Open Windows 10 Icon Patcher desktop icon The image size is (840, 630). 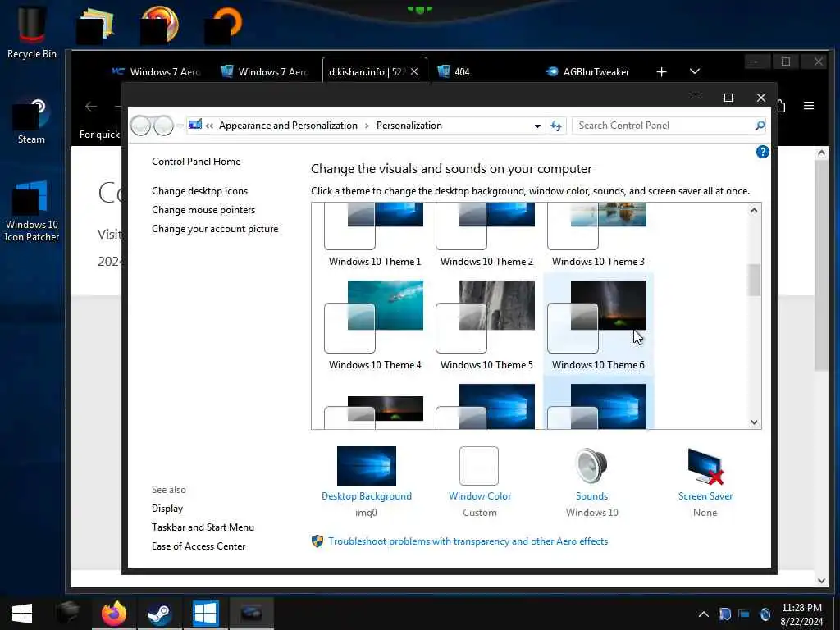tap(32, 211)
